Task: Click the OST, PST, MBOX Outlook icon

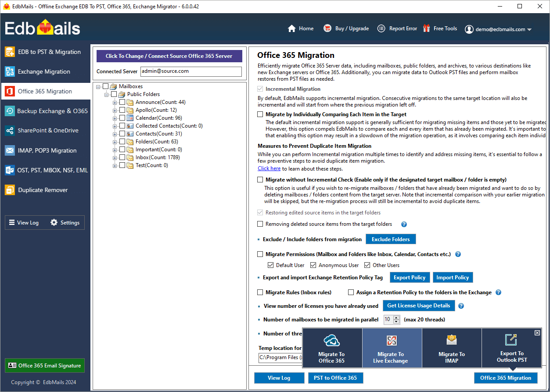Action: [10, 170]
